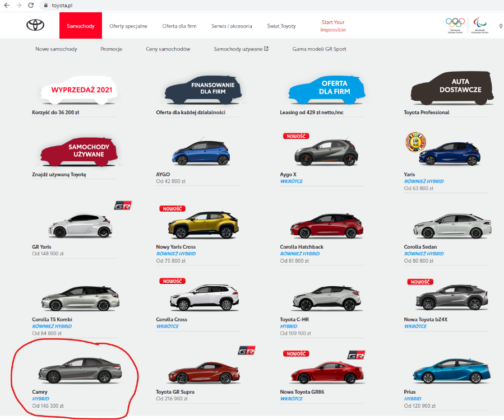Image resolution: width=504 pixels, height=420 pixels.
Task: Click the GR badge above GR Yaris
Action: 123,206
